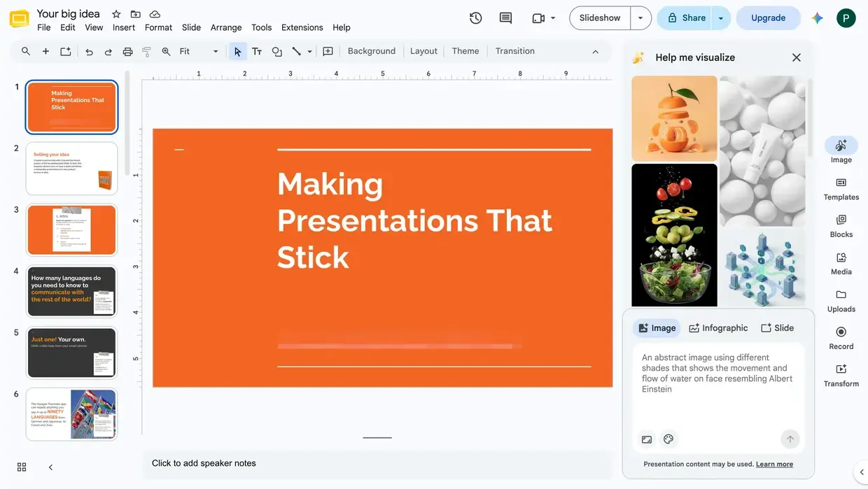Open the Format menu
Viewport: 868px width, 489px height.
[158, 27]
